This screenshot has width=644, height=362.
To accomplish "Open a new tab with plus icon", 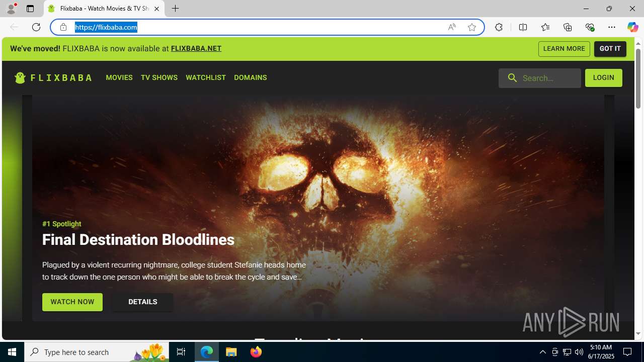I will [x=175, y=9].
